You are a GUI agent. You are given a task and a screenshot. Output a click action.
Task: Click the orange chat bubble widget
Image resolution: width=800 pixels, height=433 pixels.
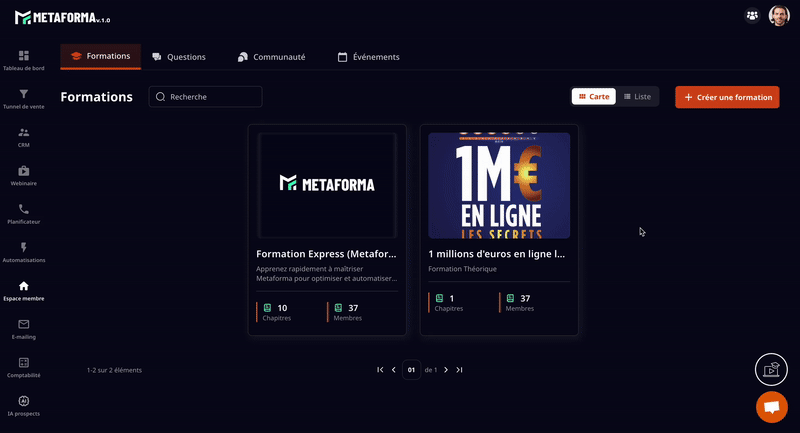771,407
